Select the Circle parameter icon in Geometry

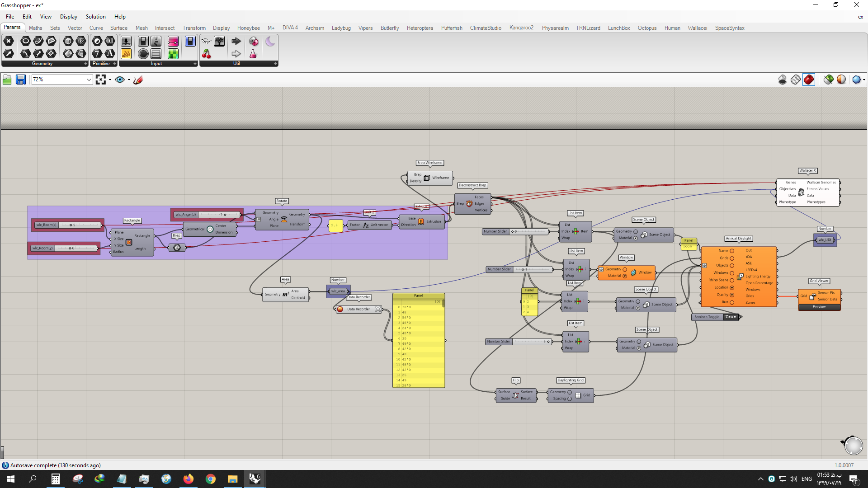pos(26,41)
